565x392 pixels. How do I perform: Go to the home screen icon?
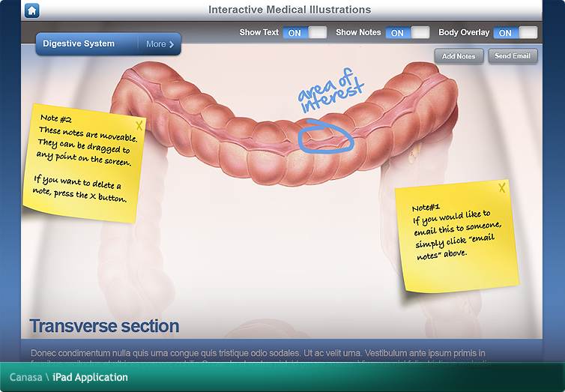(x=32, y=10)
